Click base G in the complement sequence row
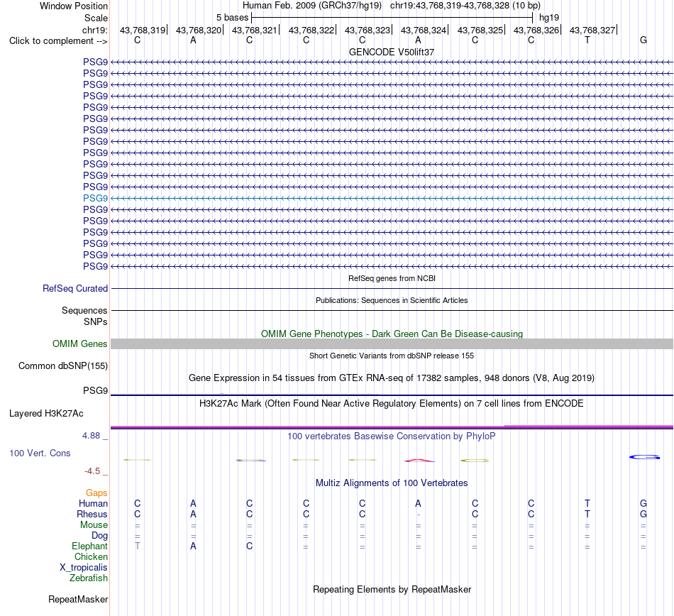 pos(643,40)
